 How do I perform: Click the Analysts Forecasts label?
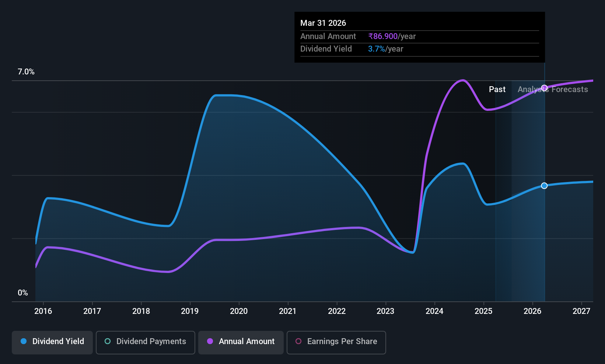tap(553, 90)
